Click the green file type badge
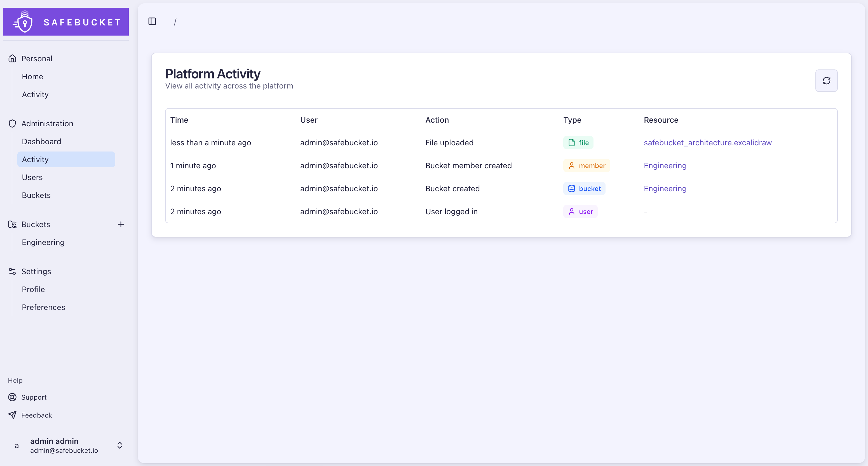The image size is (868, 466). 578,142
